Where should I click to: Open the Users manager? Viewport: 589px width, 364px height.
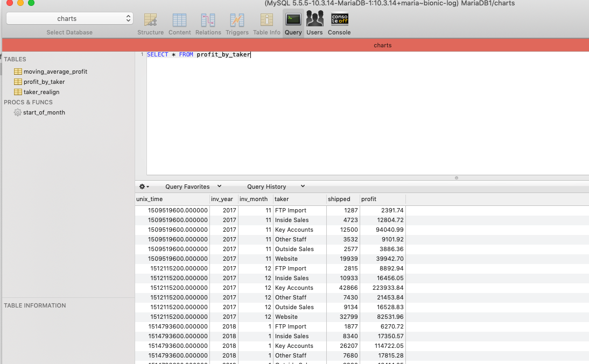(314, 22)
